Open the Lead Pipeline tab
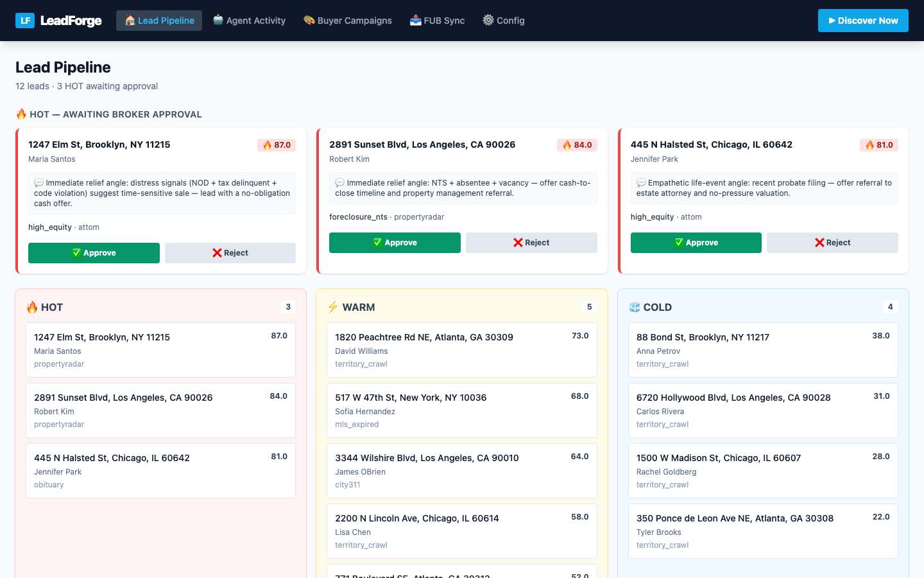 pyautogui.click(x=159, y=21)
